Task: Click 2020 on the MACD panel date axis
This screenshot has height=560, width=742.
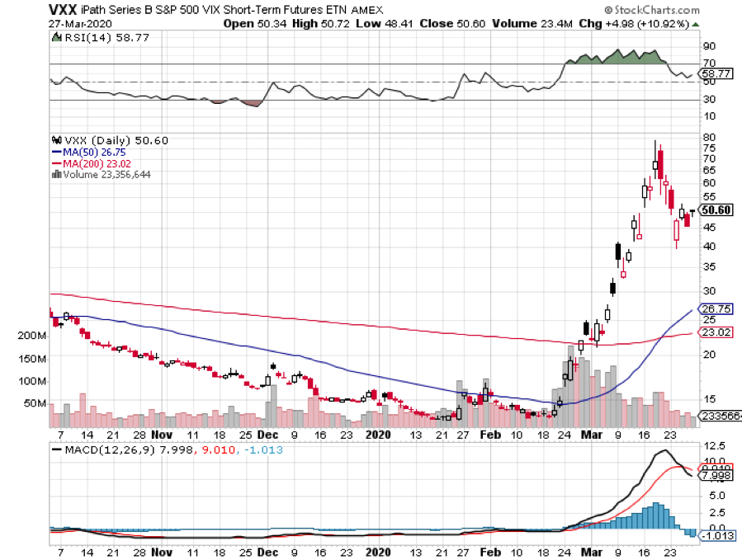Action: 378,553
